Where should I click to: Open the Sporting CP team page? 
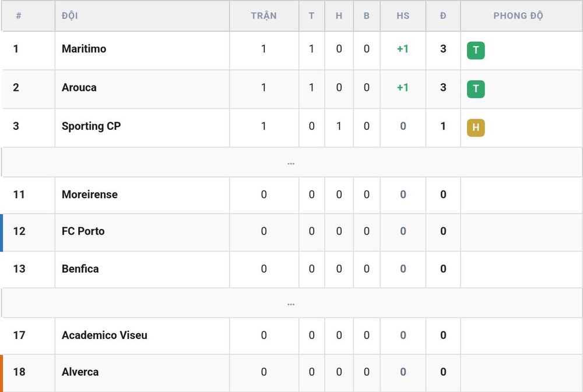tap(91, 126)
